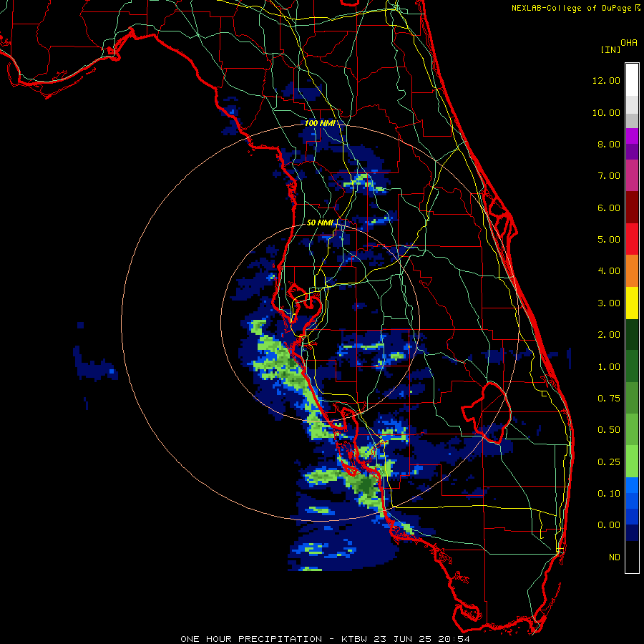Screen dimensions: 644x644
Task: Select the navy blue swatch in the color scale
Action: 632,533
